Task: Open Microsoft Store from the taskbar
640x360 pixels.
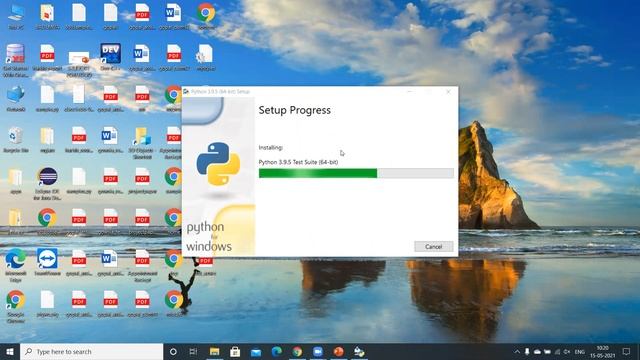Action: [235, 351]
